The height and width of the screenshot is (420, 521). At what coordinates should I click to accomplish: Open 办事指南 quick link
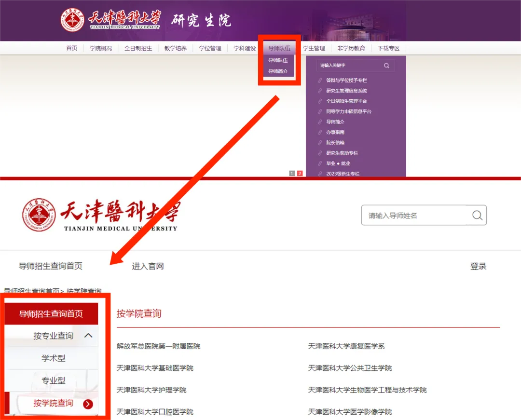coord(335,132)
